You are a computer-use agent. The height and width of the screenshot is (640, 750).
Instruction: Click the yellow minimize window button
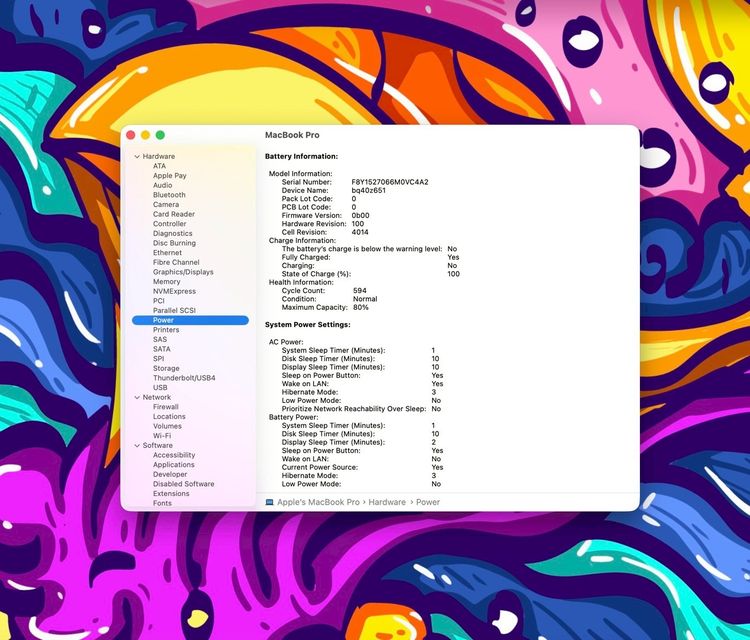point(145,135)
